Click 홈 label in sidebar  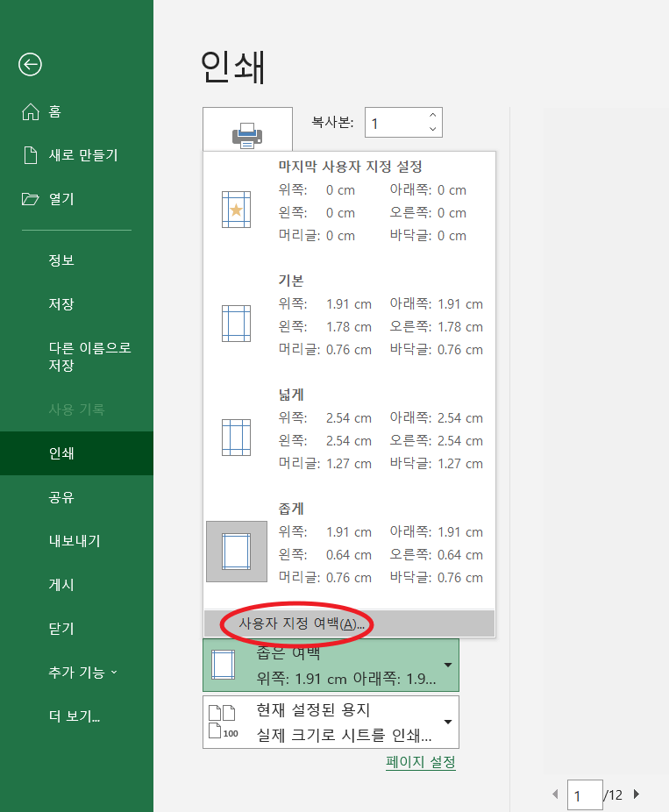coord(55,111)
